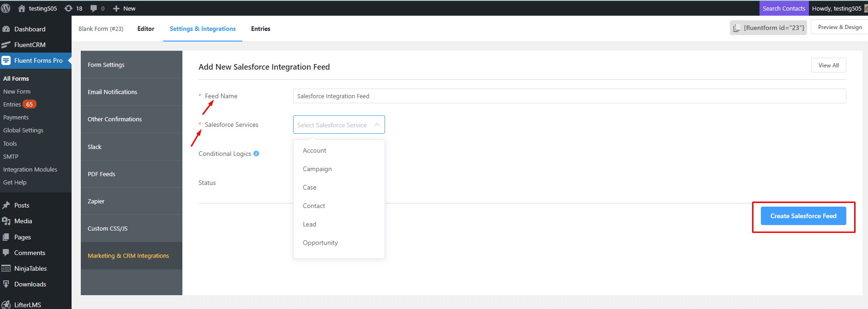Click the Comments icon in sidebar

(x=6, y=253)
